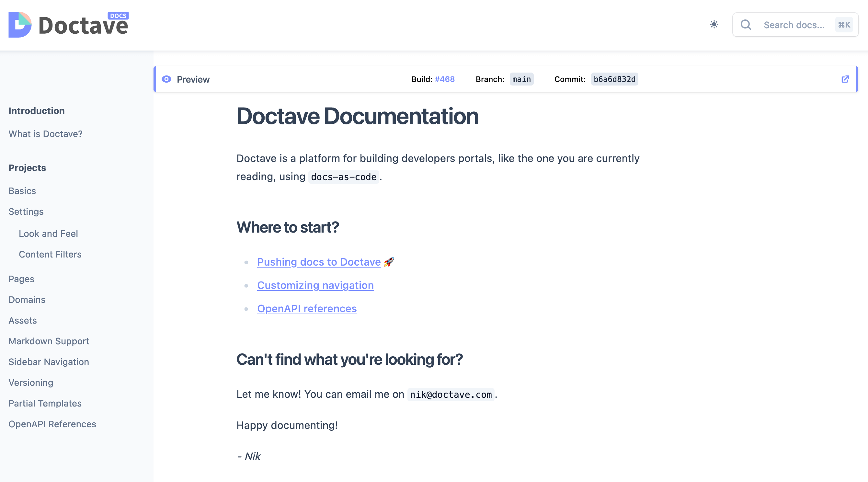
Task: Select the Markdown Support menu item
Action: [x=49, y=341]
